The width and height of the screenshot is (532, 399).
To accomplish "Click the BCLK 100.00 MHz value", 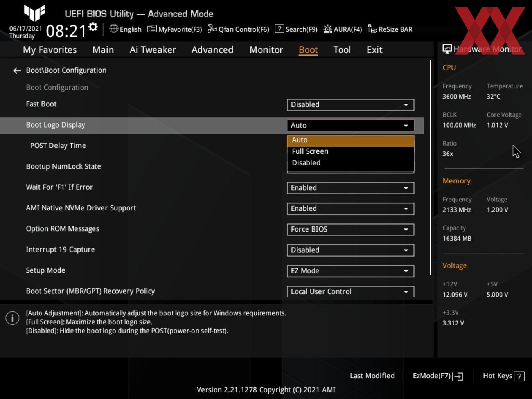I will coord(459,125).
